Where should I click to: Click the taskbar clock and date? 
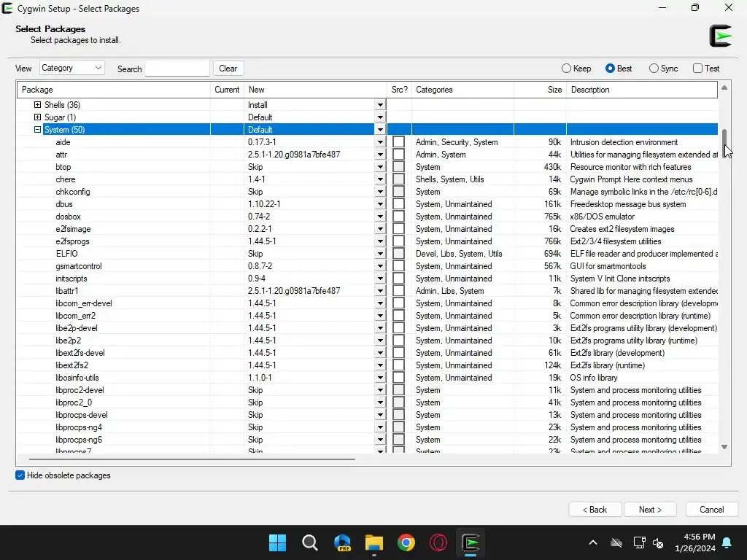click(x=695, y=542)
